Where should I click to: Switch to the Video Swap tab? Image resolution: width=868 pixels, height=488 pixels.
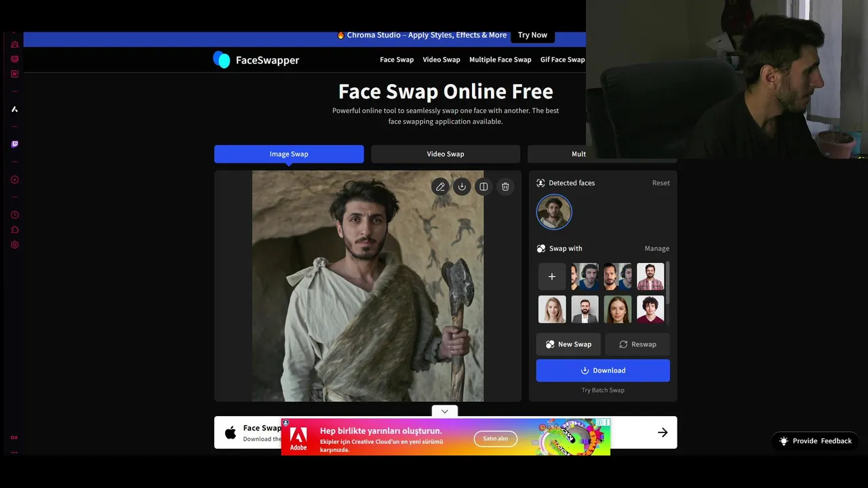[446, 154]
